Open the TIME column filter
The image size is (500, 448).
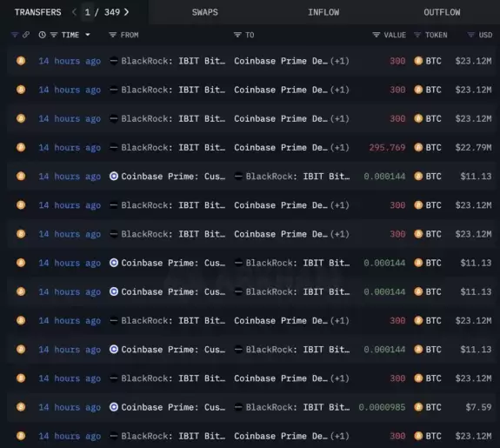point(54,35)
